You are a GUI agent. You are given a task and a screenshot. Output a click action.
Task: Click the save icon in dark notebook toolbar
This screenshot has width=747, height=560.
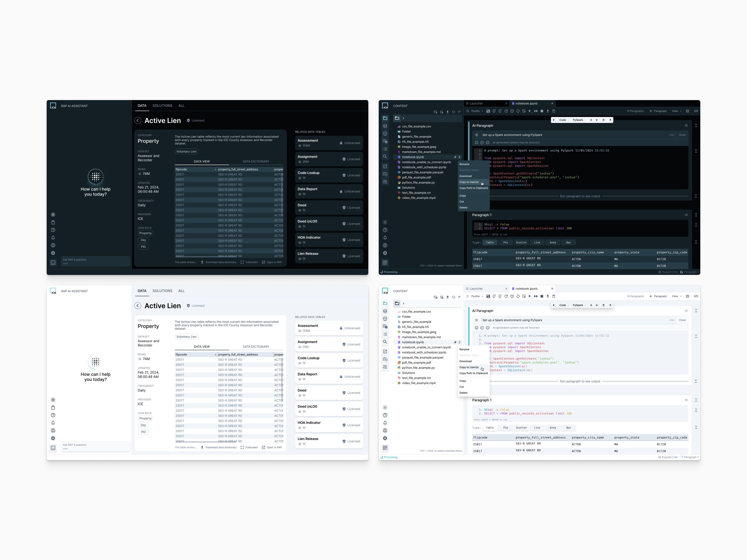tap(488, 111)
